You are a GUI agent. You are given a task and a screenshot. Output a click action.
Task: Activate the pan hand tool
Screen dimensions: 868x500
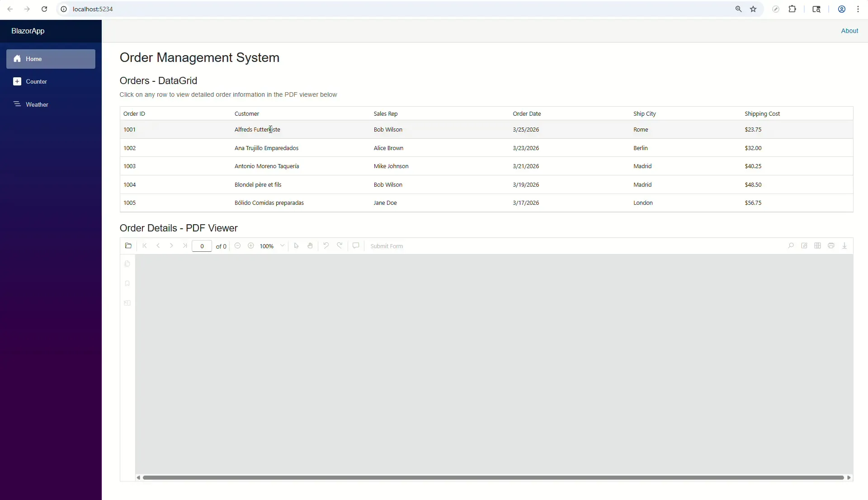310,246
